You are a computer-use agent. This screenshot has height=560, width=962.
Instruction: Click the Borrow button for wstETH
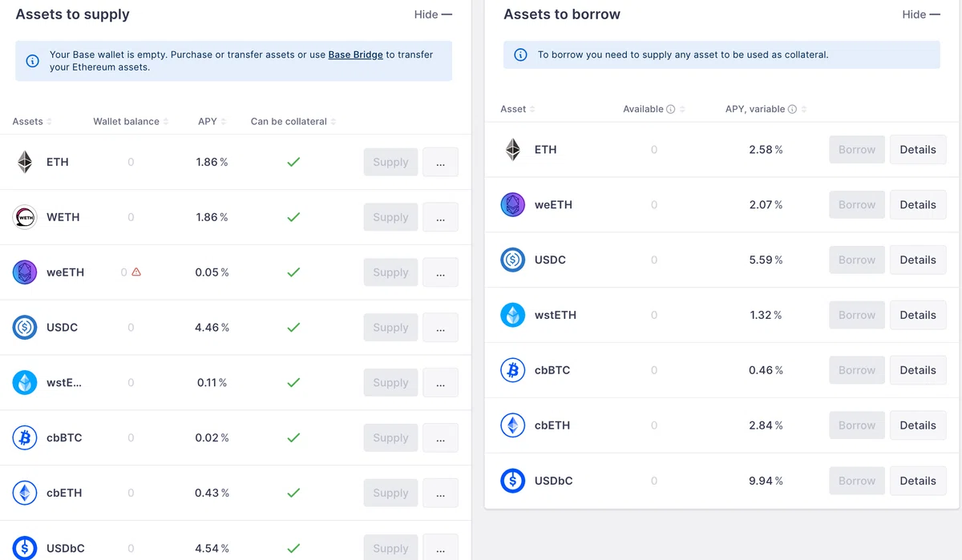coord(857,316)
